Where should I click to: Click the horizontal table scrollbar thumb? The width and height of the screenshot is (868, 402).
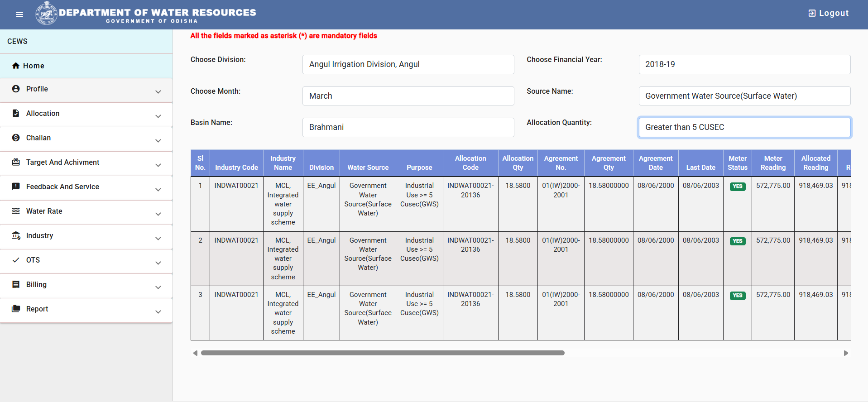tap(383, 353)
